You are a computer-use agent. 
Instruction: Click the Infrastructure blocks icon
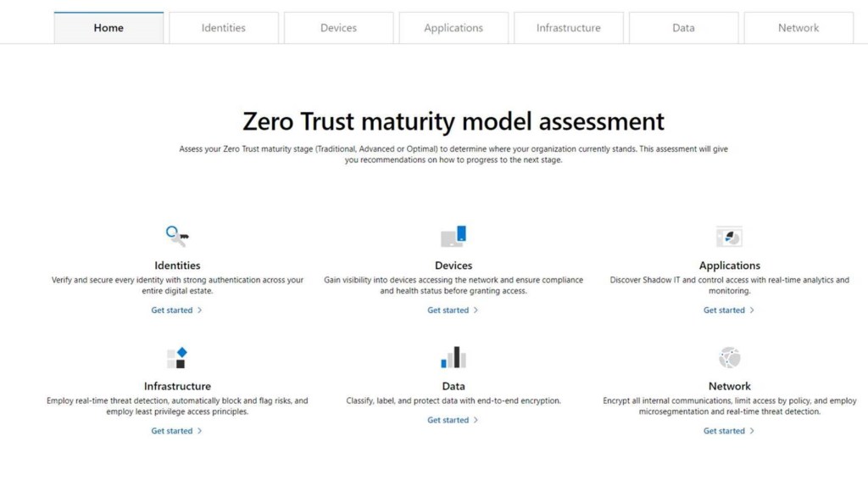pyautogui.click(x=177, y=357)
